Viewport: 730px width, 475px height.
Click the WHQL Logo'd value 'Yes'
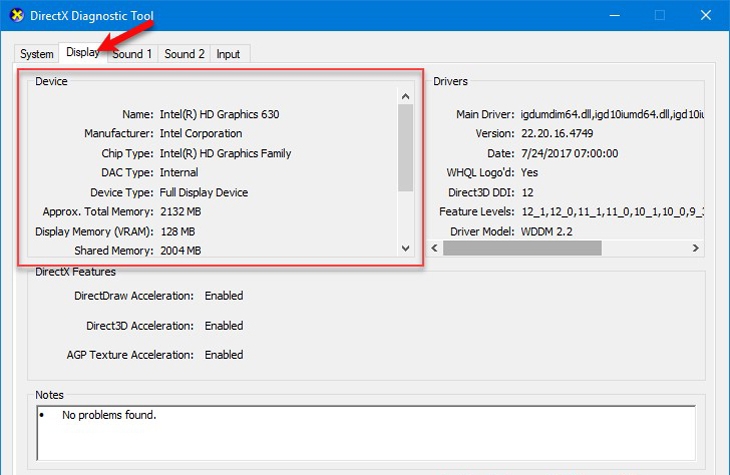[x=529, y=172]
